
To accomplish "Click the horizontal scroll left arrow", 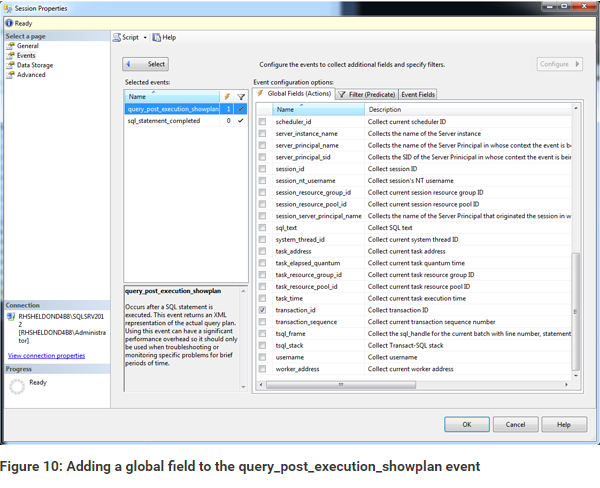I will (261, 385).
